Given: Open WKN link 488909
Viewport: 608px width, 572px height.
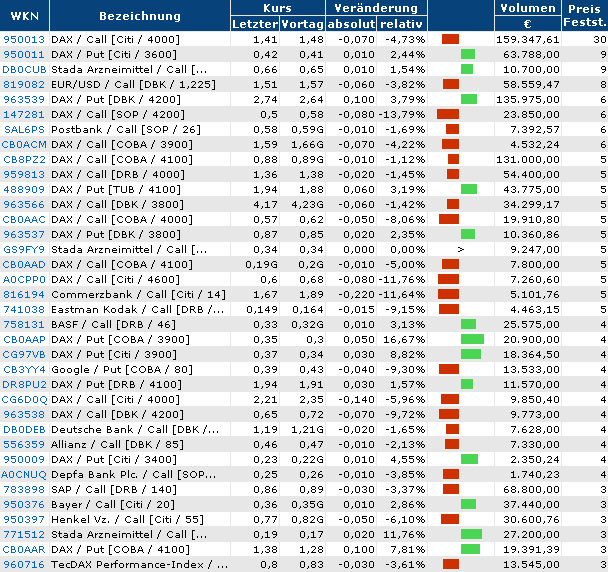Looking at the screenshot, I should click(x=24, y=190).
